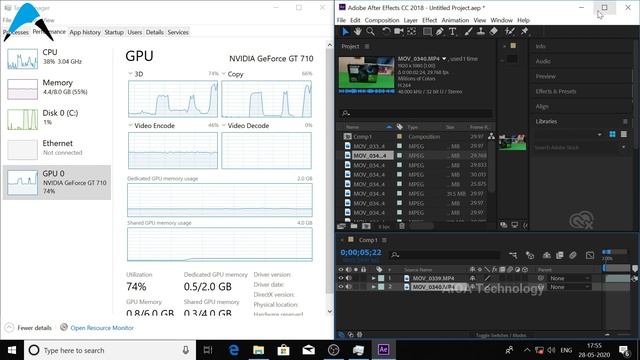Open the Task View taskbar button
This screenshot has height=360, width=640.
point(208,350)
